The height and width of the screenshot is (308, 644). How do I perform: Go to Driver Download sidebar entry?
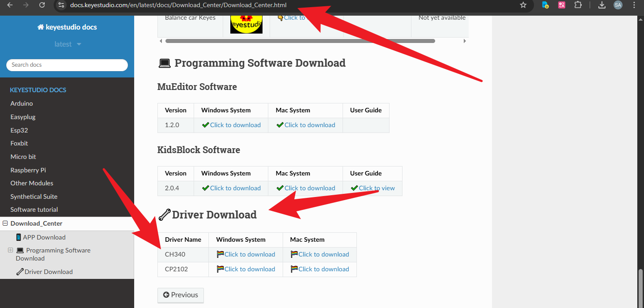pos(44,272)
